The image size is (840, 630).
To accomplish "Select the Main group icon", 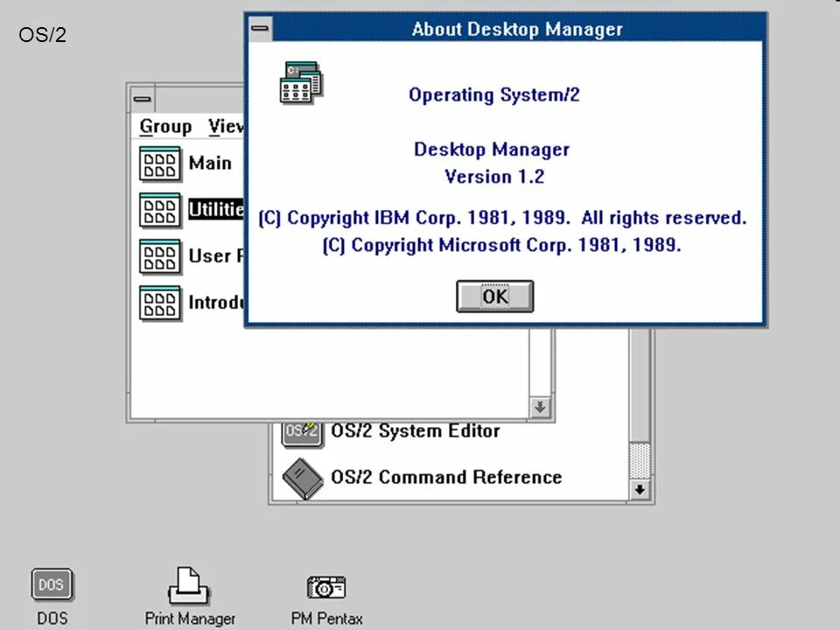I will tap(159, 164).
